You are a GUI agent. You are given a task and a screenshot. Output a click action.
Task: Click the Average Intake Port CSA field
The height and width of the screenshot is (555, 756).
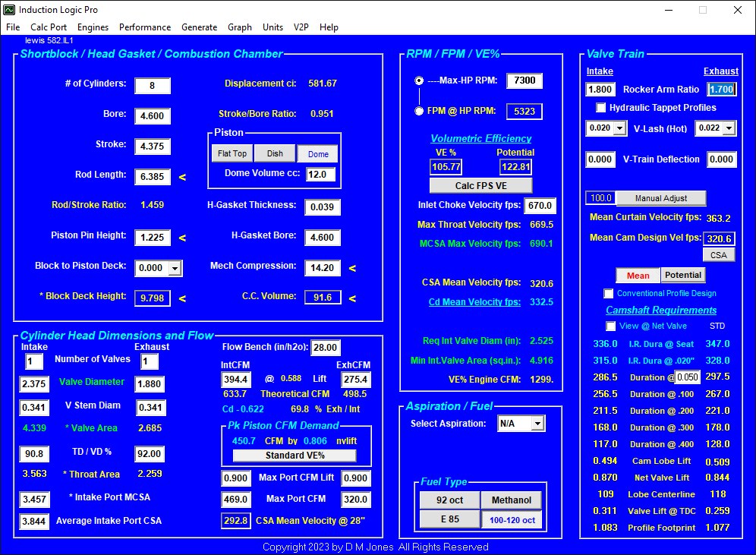pyautogui.click(x=33, y=522)
